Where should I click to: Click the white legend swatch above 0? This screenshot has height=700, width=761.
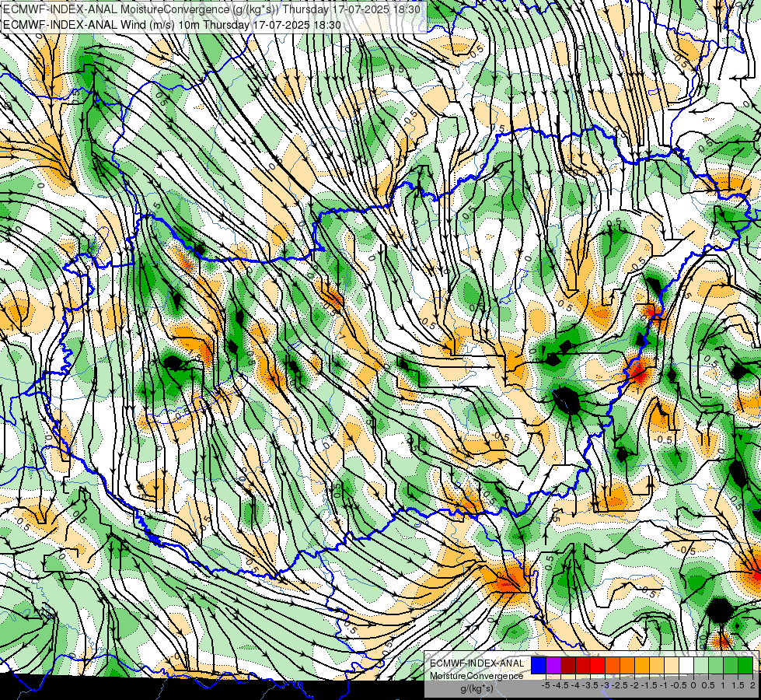point(686,665)
